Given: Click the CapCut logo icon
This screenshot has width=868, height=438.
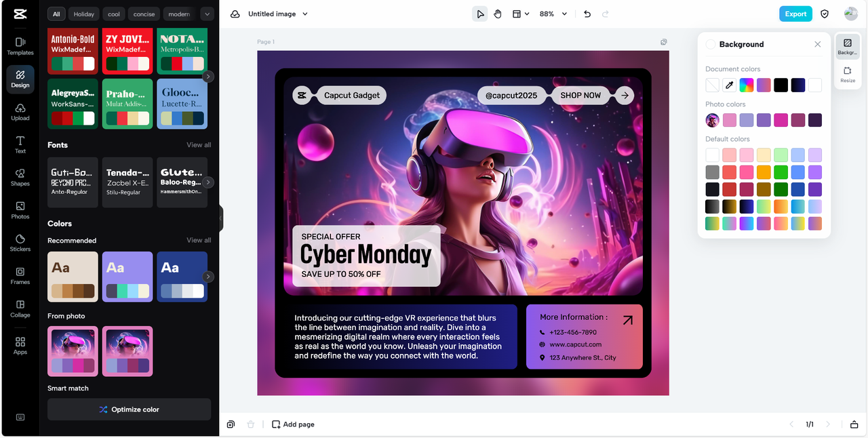Looking at the screenshot, I should pos(20,14).
